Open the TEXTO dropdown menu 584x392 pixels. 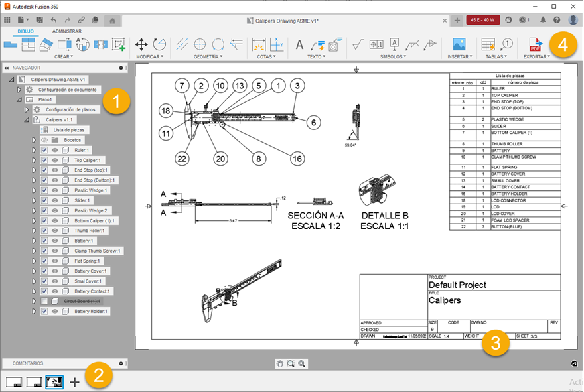click(316, 56)
